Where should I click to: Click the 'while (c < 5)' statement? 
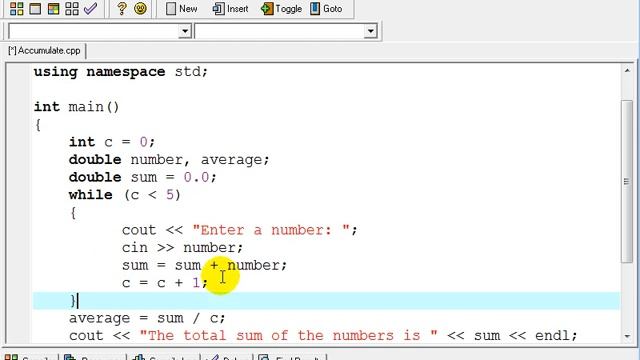(124, 195)
